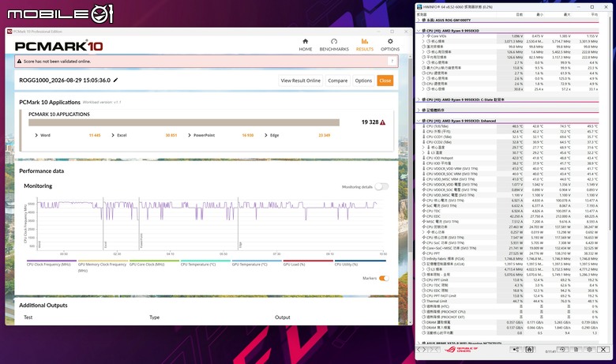Click the Word score '11 445'
The height and width of the screenshot is (364, 616).
pos(95,135)
